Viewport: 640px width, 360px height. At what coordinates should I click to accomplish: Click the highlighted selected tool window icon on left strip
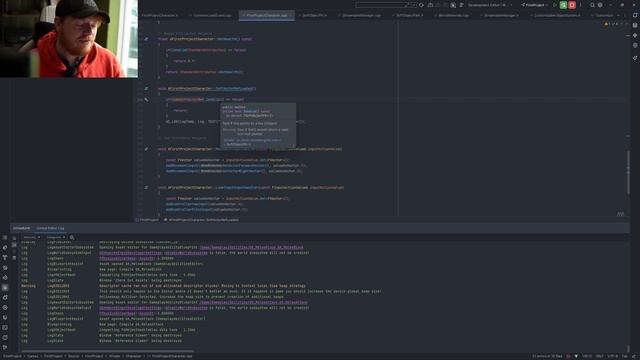point(5,287)
